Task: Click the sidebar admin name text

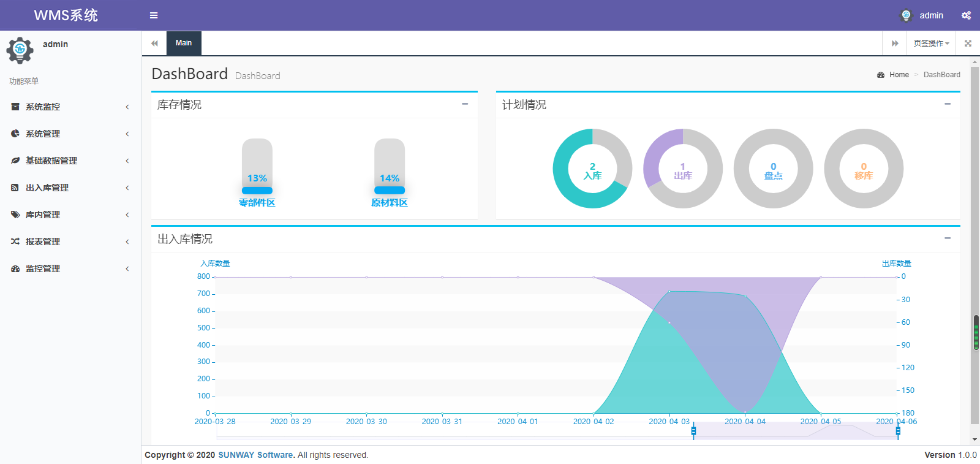Action: click(x=55, y=44)
